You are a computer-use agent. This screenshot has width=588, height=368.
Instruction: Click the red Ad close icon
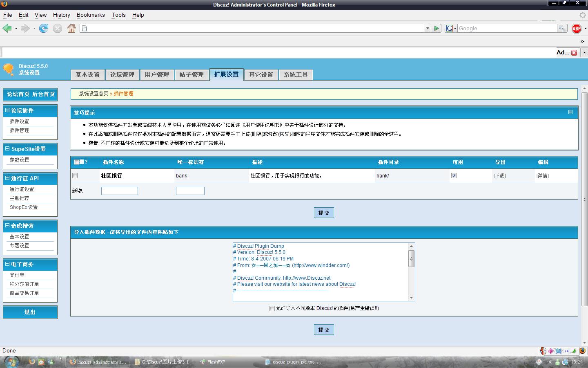[574, 53]
